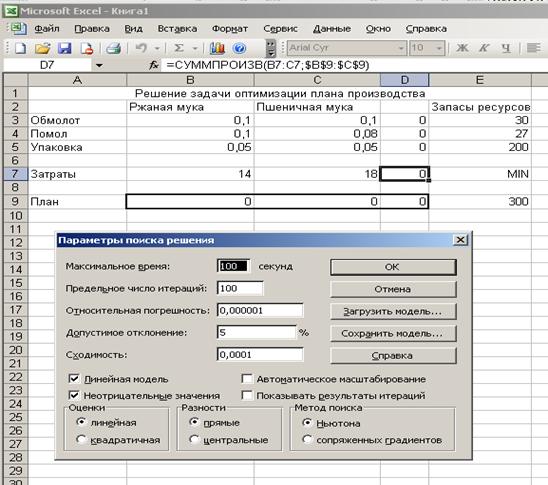
Task: Enable Автоматическое масштабирование checkbox
Action: coord(247,379)
